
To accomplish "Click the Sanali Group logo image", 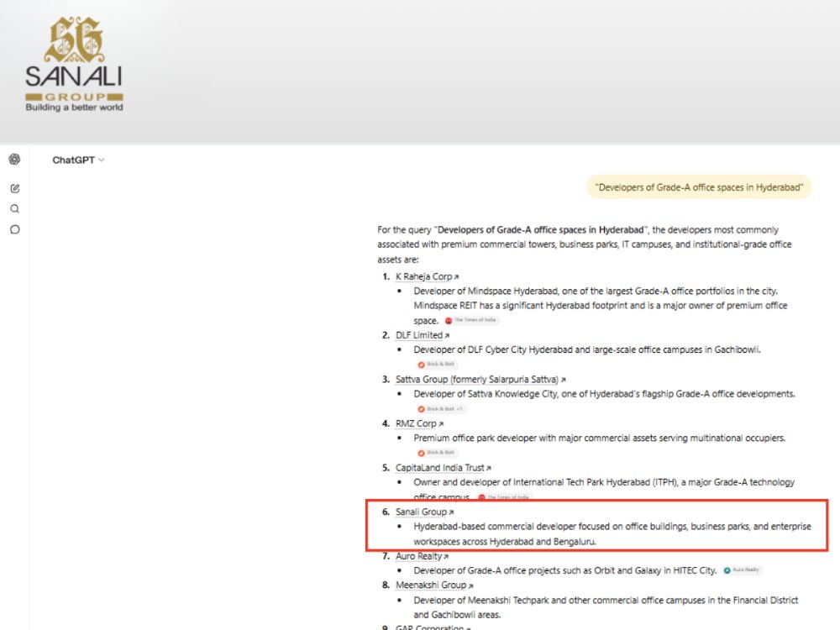I will click(x=74, y=65).
